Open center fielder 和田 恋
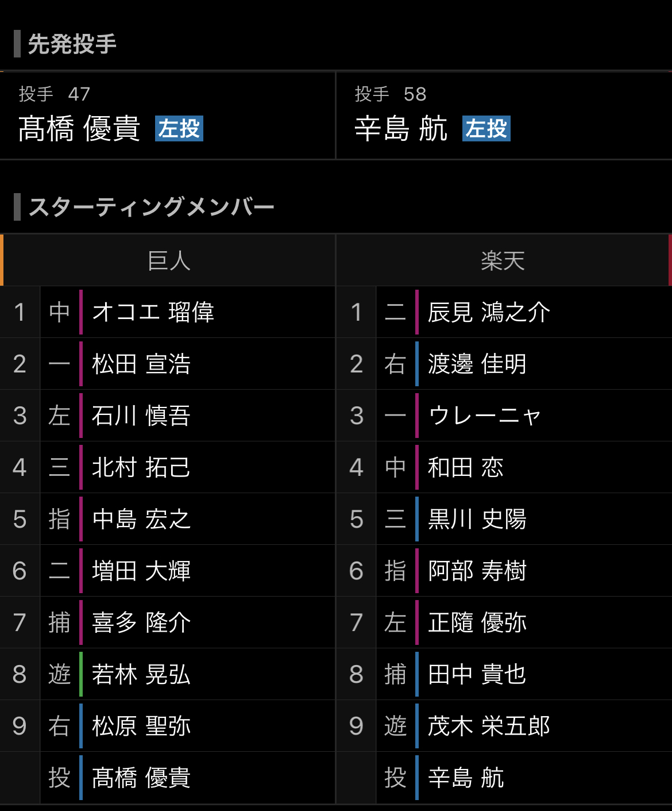 [504, 467]
